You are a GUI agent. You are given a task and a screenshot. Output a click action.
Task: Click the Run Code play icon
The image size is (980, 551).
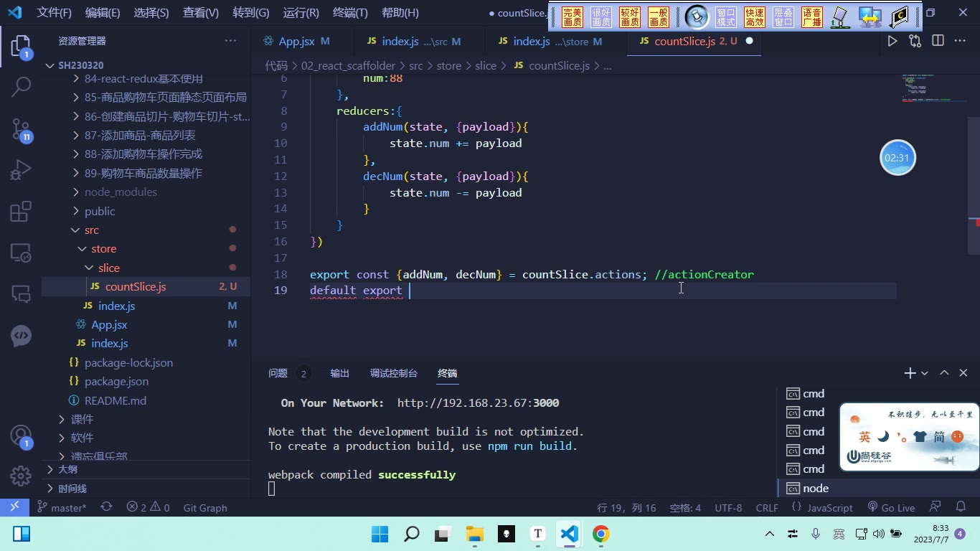pos(892,41)
